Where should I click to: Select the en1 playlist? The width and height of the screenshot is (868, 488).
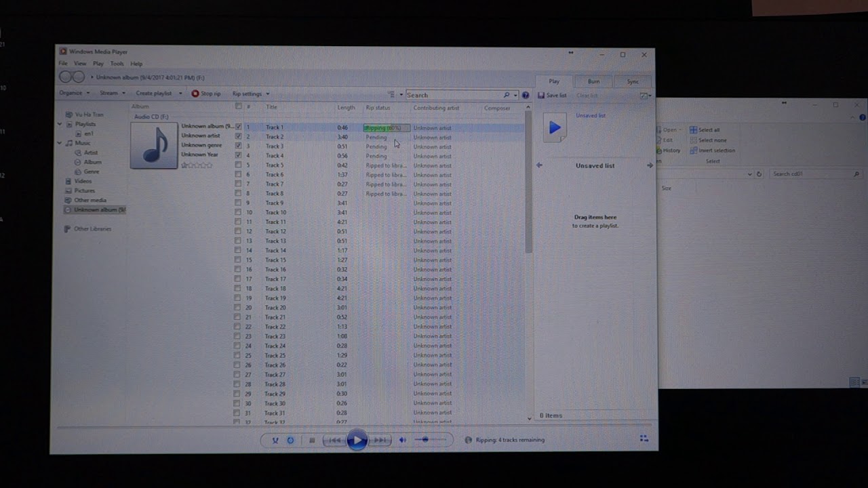click(89, 134)
